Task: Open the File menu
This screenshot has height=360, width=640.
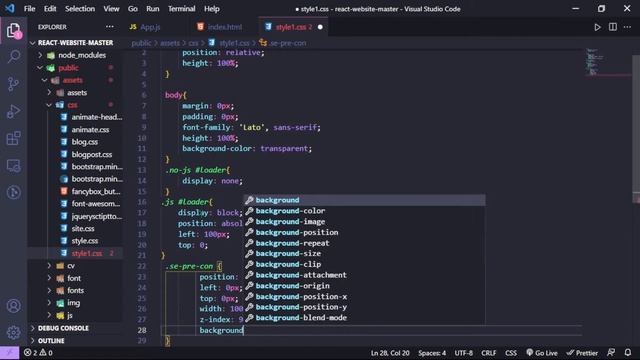Action: [x=29, y=9]
